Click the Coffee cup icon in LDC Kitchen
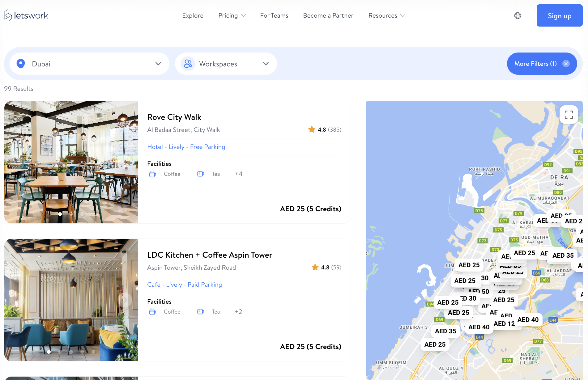Image resolution: width=588 pixels, height=380 pixels. 152,312
